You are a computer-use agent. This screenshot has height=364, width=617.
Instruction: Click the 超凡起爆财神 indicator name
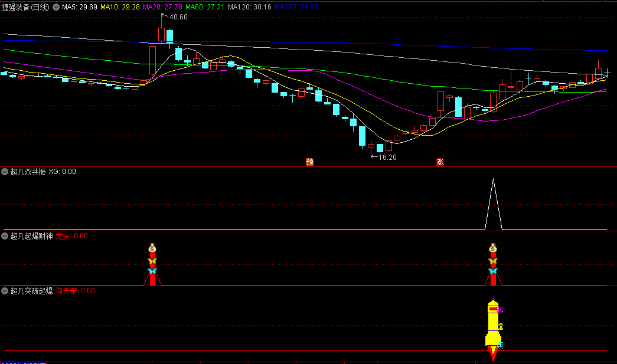[31, 236]
